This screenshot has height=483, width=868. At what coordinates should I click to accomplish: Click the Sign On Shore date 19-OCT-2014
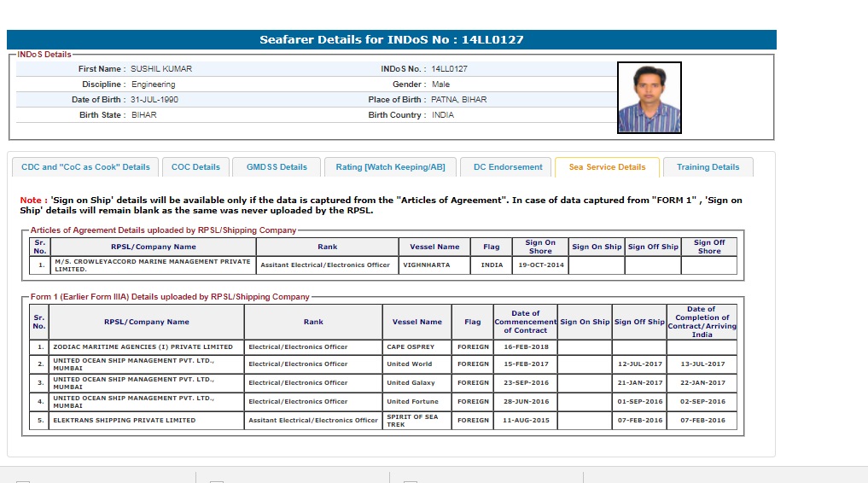point(540,265)
